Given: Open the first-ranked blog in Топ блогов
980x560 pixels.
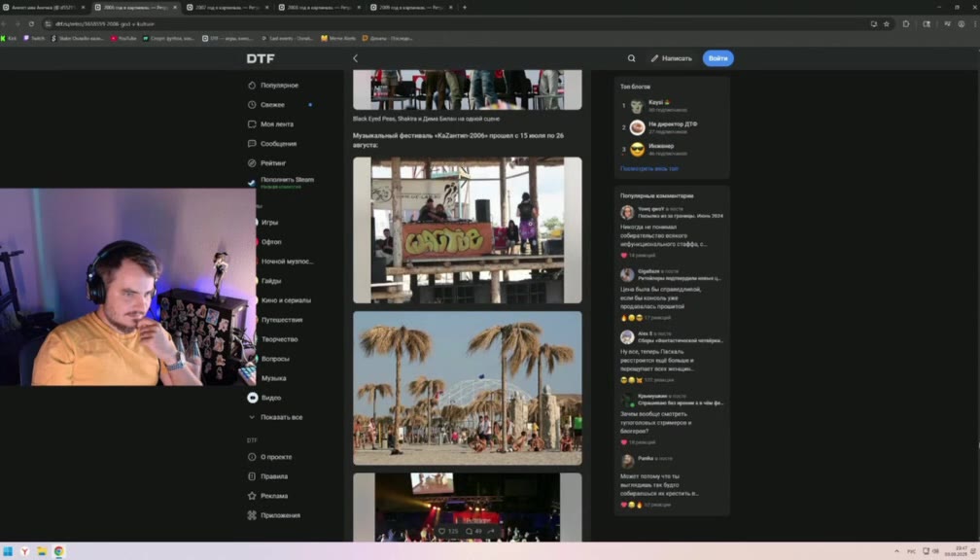Looking at the screenshot, I should point(659,106).
